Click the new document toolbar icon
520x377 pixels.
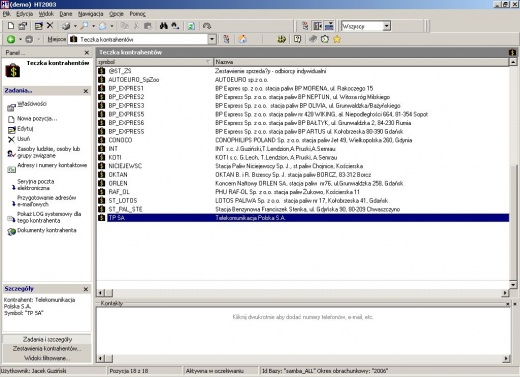point(11,26)
